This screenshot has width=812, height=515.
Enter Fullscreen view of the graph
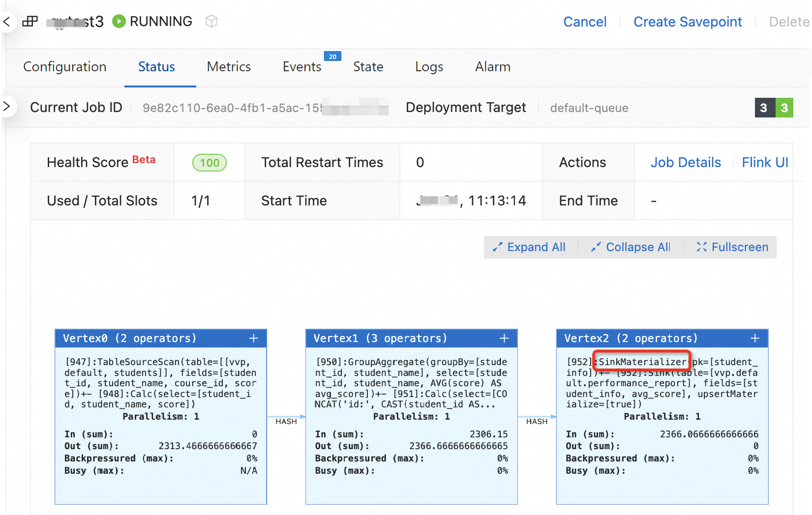pos(732,247)
